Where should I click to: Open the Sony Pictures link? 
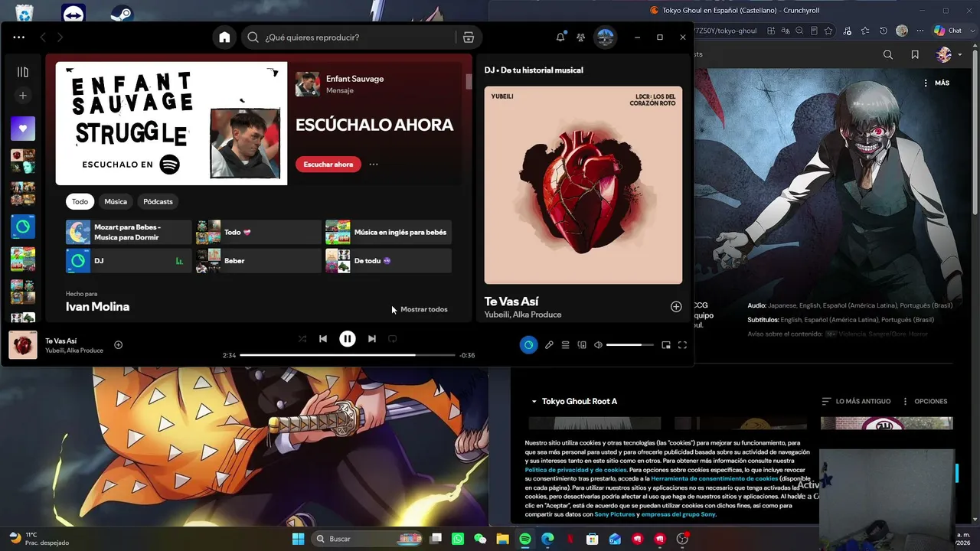click(x=615, y=514)
